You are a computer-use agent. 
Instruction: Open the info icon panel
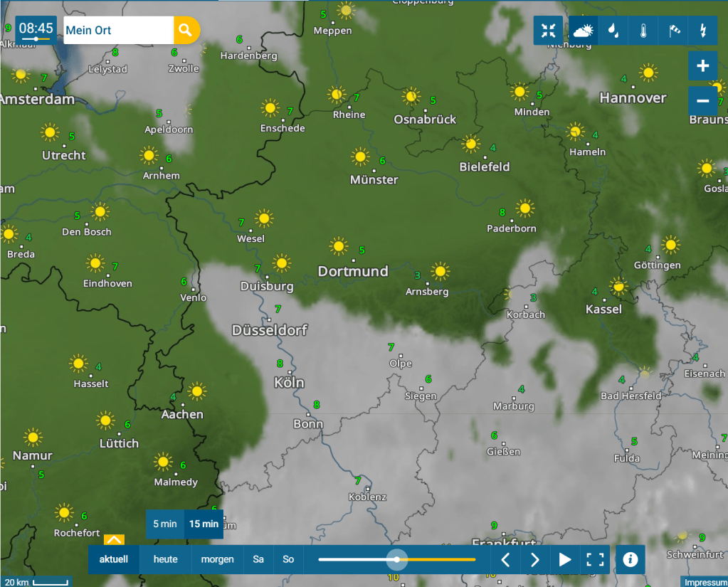point(630,559)
